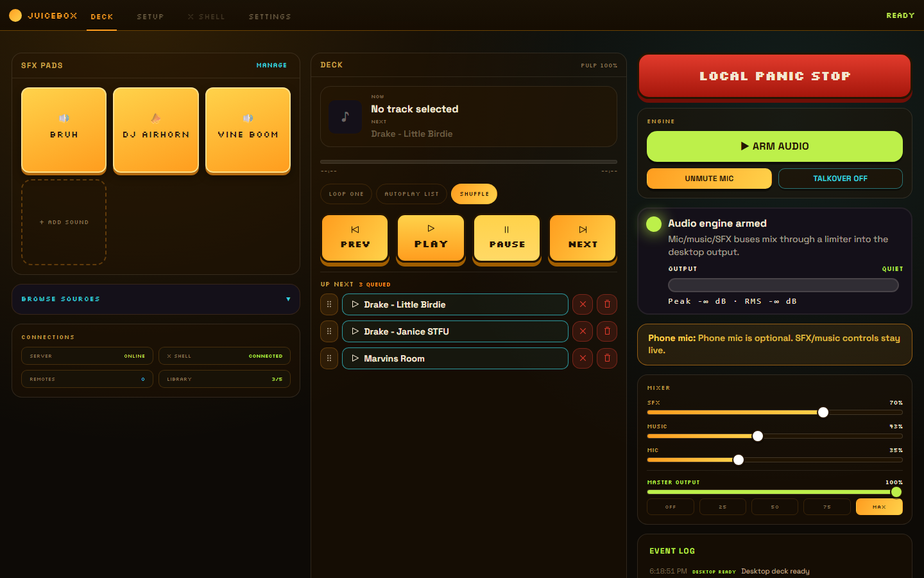Open the Shell tab
The height and width of the screenshot is (578, 924).
(x=206, y=17)
